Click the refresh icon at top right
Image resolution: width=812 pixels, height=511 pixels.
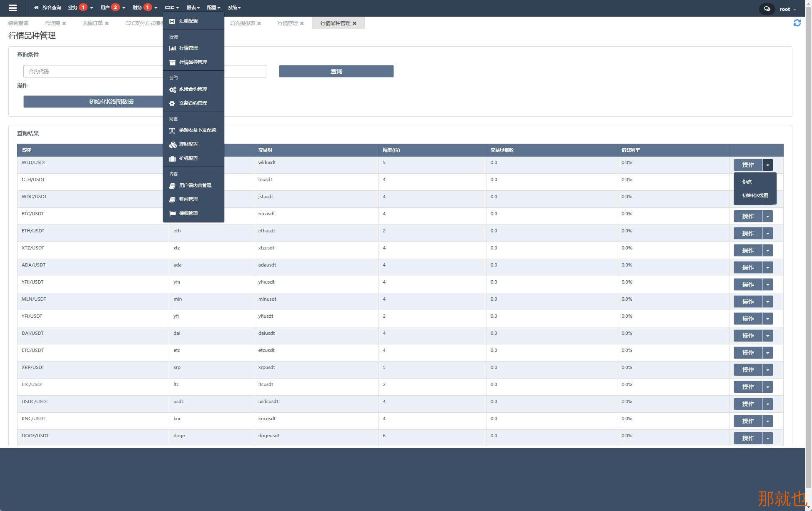point(797,23)
